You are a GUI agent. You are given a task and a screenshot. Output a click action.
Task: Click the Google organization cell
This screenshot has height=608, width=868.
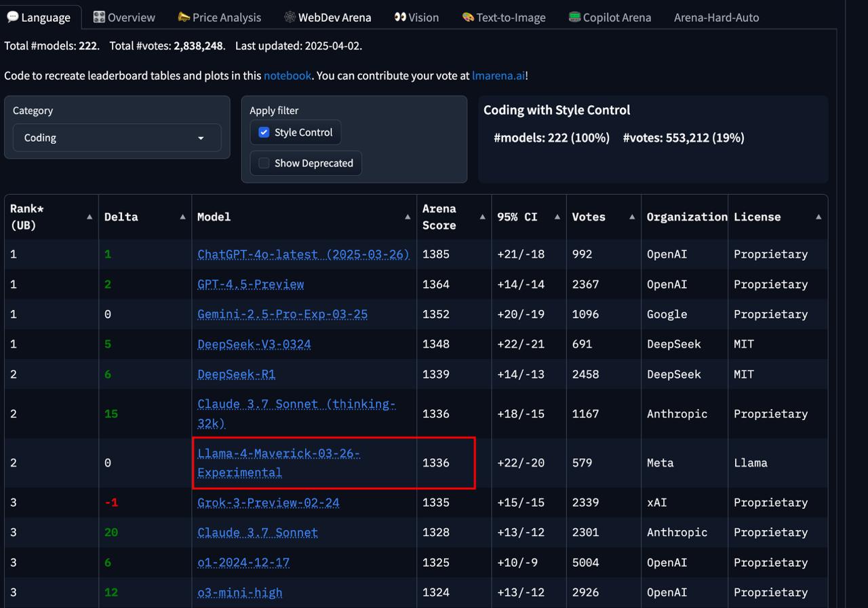click(684, 314)
